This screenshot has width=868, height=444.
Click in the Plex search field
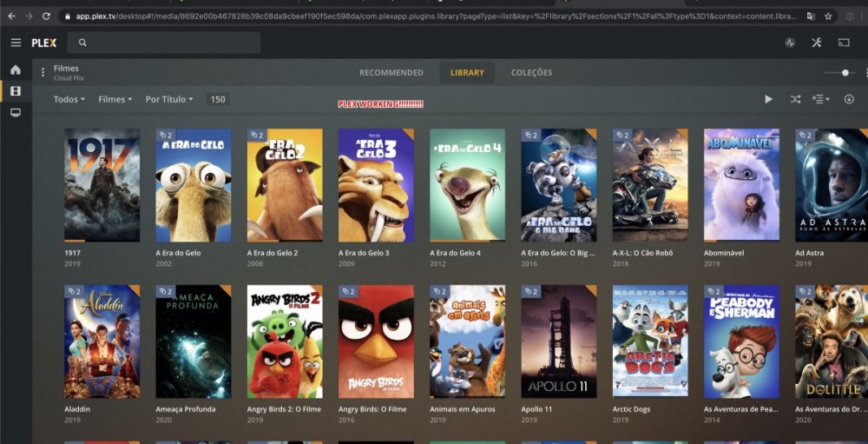164,43
